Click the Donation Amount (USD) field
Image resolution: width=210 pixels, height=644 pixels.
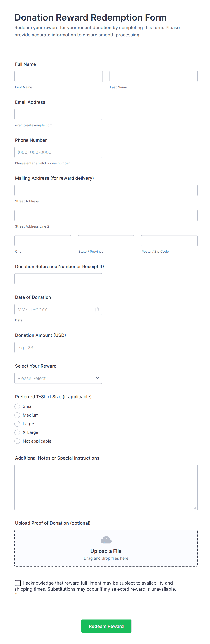[58, 347]
